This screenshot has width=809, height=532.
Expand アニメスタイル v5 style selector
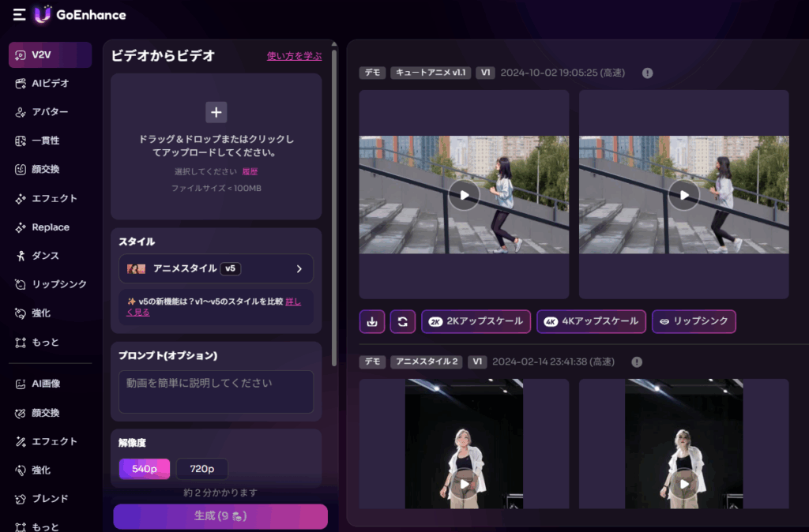point(216,268)
